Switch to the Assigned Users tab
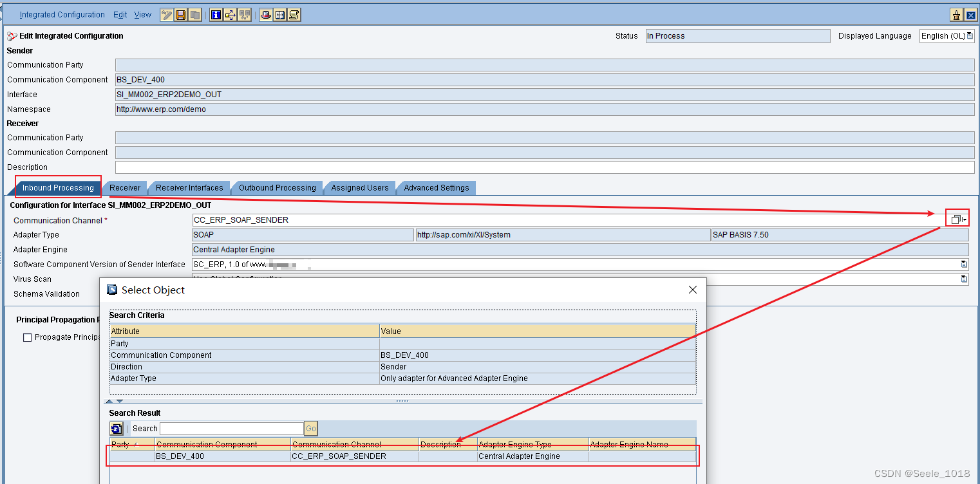980x484 pixels. point(360,188)
